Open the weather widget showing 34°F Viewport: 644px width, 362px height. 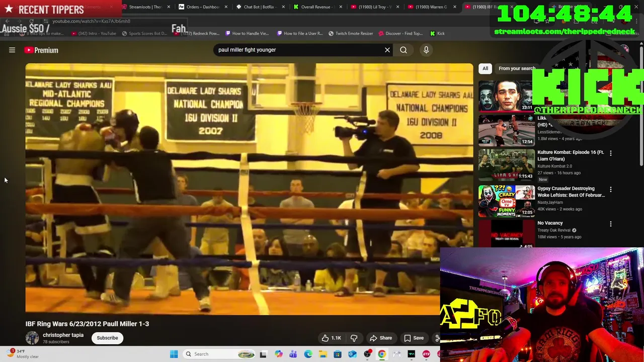[x=23, y=353]
